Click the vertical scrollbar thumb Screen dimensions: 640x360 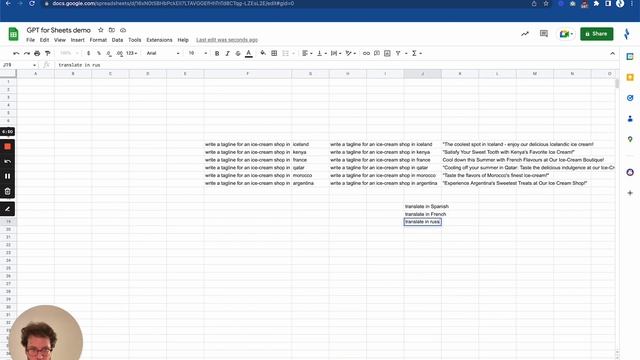coord(617,83)
